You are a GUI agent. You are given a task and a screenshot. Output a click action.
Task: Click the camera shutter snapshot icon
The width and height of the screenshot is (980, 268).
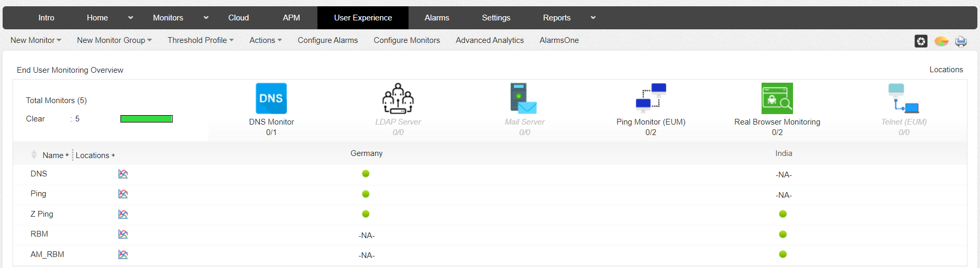pos(921,41)
